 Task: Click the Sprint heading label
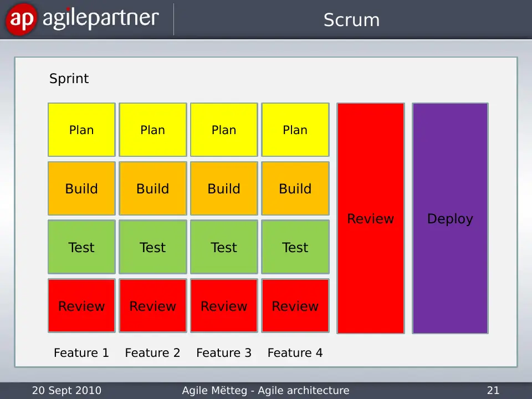pyautogui.click(x=69, y=79)
